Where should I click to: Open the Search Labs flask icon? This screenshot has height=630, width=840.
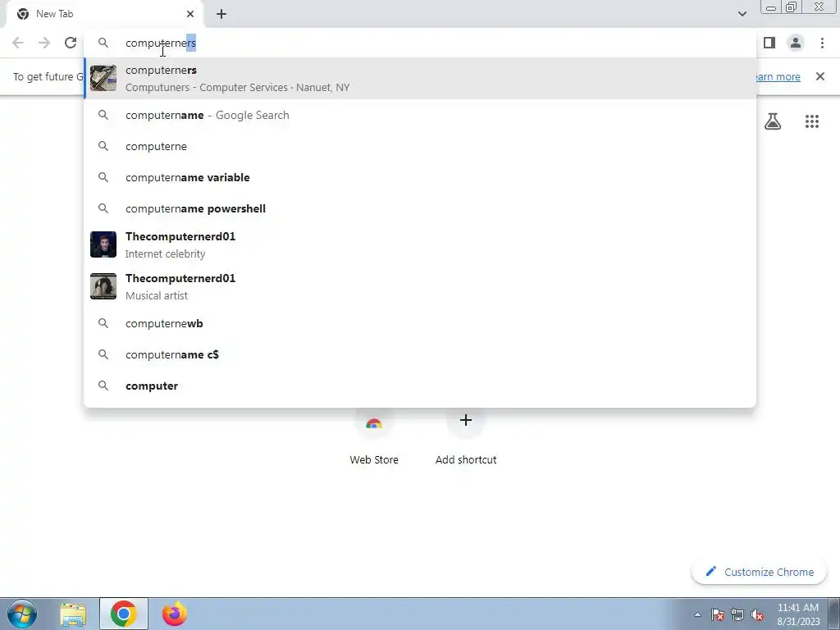coord(773,121)
